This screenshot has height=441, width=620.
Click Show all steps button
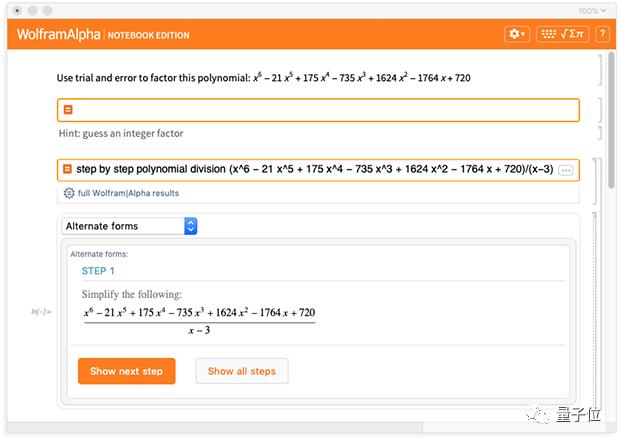(242, 371)
